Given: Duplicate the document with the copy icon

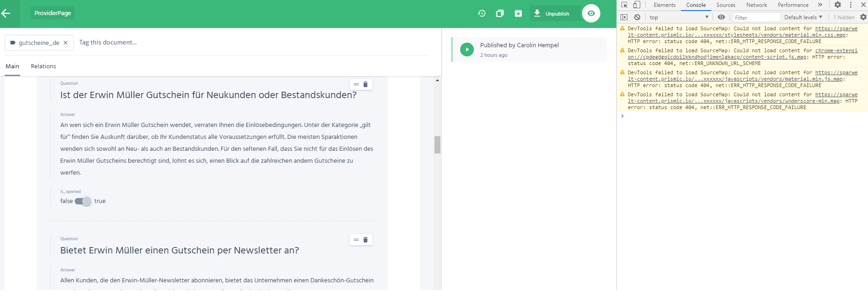Looking at the screenshot, I should (500, 13).
